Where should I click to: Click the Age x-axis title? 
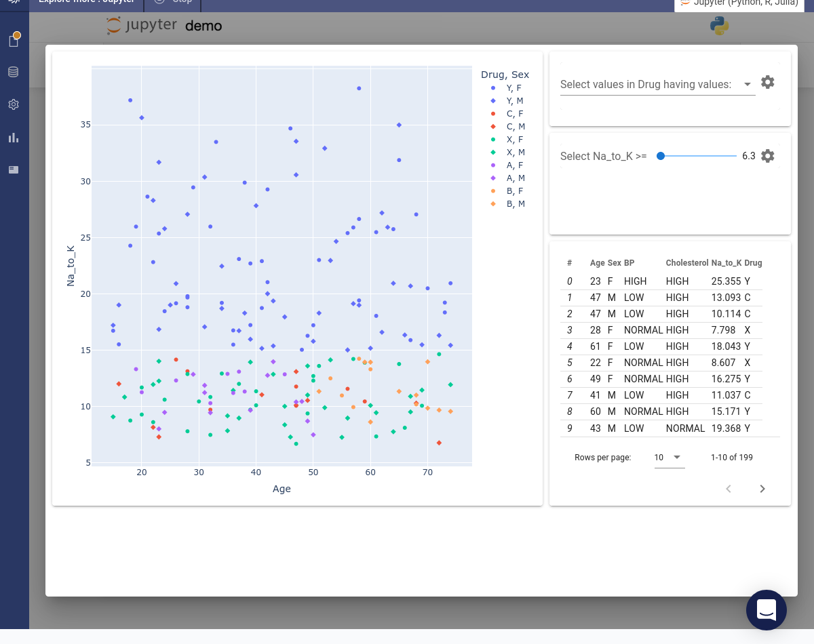click(x=282, y=489)
